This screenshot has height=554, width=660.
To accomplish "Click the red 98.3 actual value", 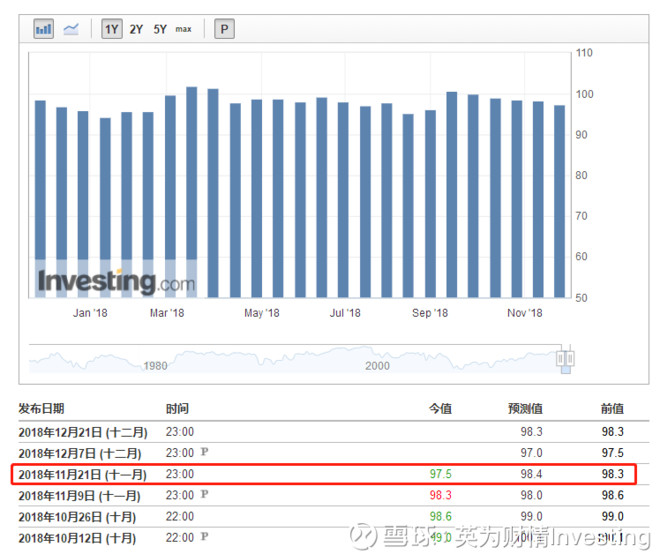I will click(440, 495).
